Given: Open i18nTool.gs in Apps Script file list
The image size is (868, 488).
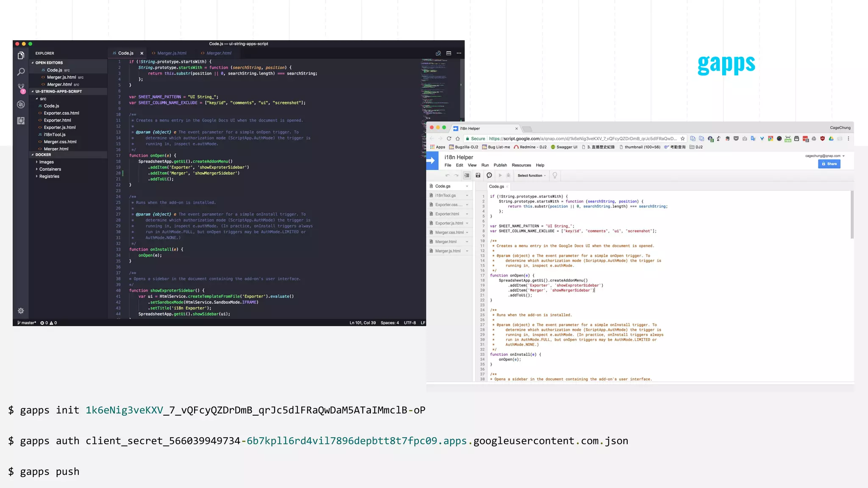Looking at the screenshot, I should (x=445, y=196).
